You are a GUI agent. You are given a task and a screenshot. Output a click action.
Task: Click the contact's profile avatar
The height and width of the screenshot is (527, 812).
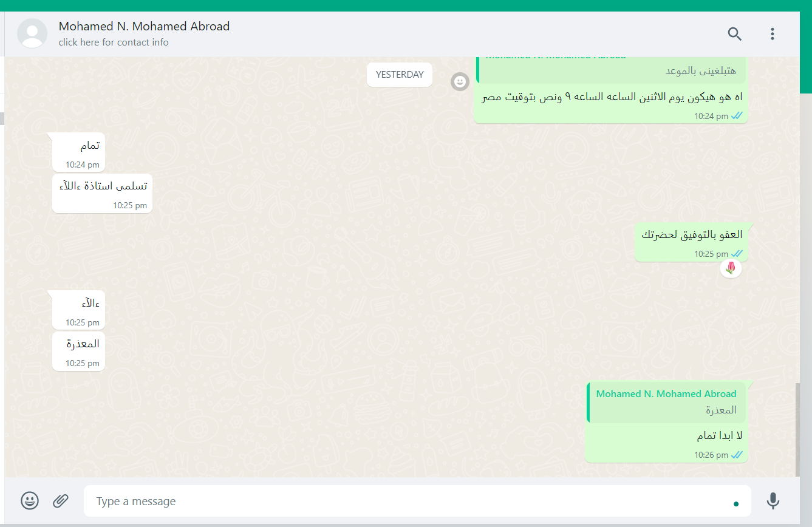pos(32,33)
